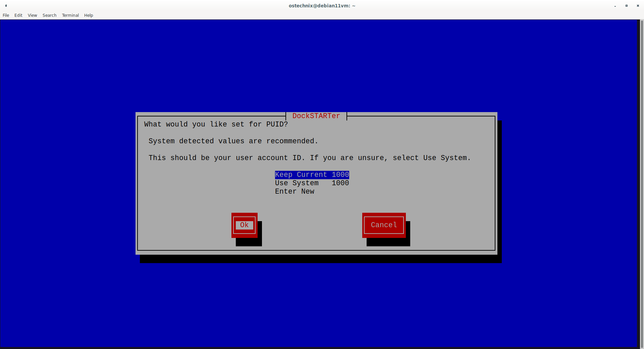Click the 'What would you like set for PUID?' text
Viewport: 644px width, 349px height.
[216, 124]
